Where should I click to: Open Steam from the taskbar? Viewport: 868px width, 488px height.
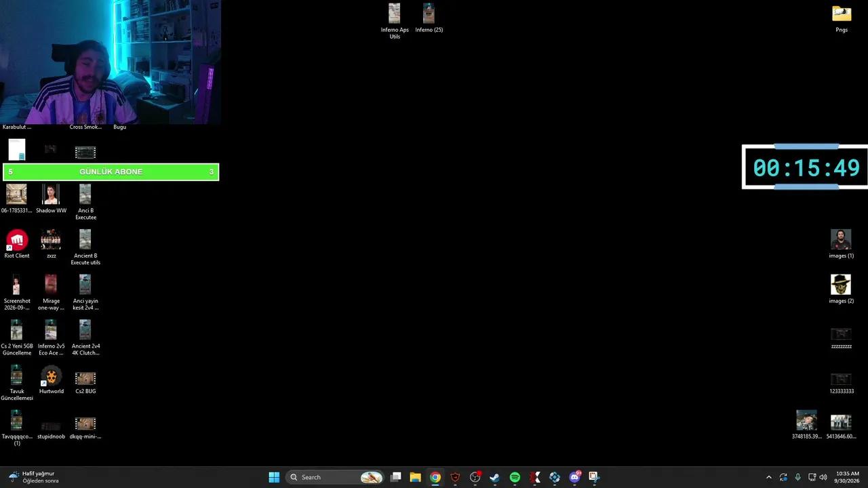coord(495,477)
